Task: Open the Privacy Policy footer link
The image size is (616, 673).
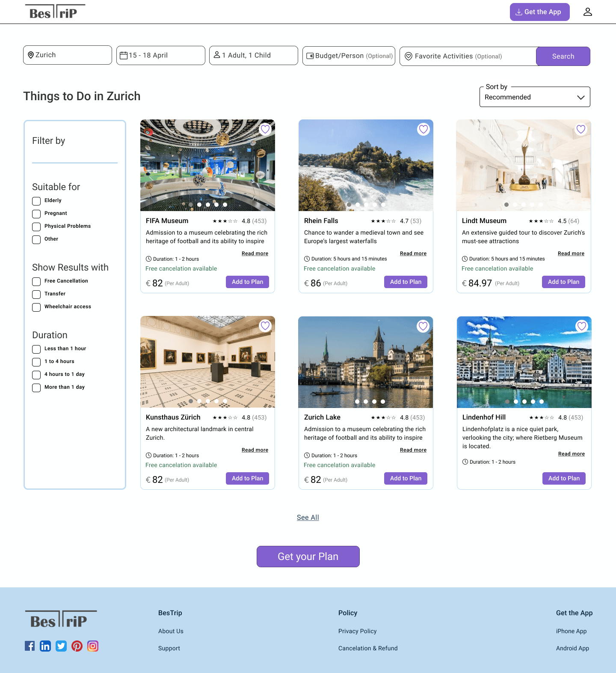Action: [x=357, y=631]
